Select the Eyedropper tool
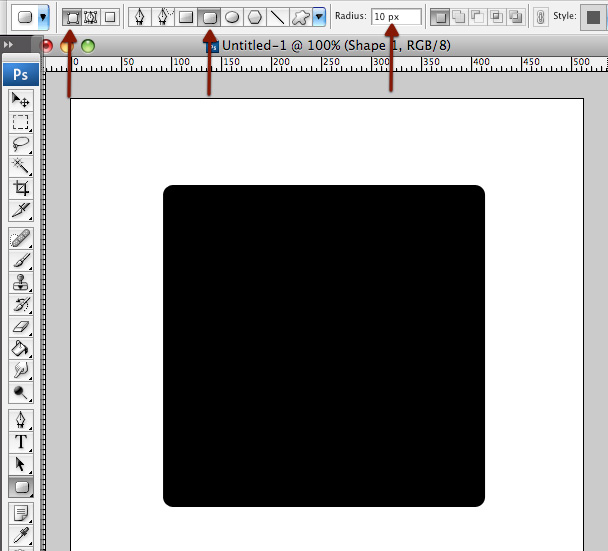Screen dimensions: 608x551 point(21,535)
